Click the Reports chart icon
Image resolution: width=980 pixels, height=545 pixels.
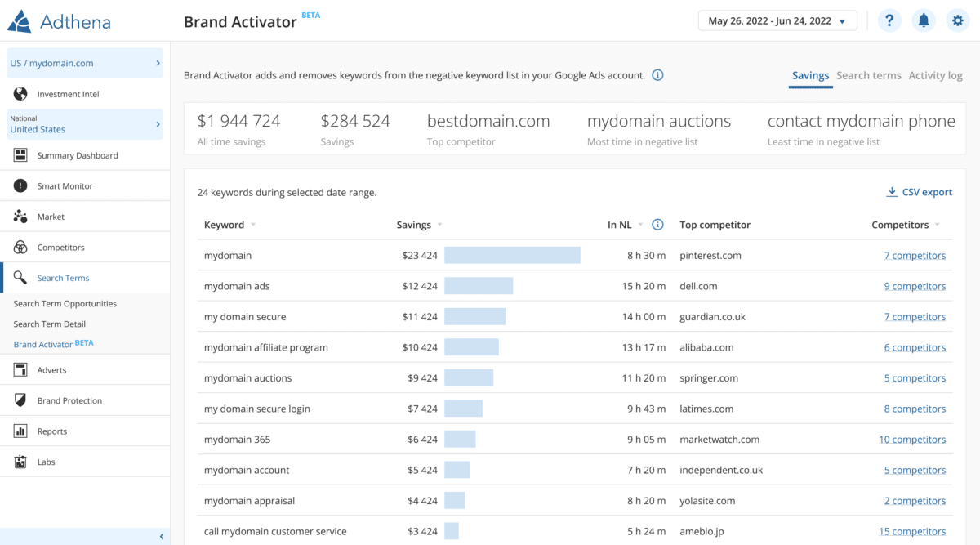20,431
